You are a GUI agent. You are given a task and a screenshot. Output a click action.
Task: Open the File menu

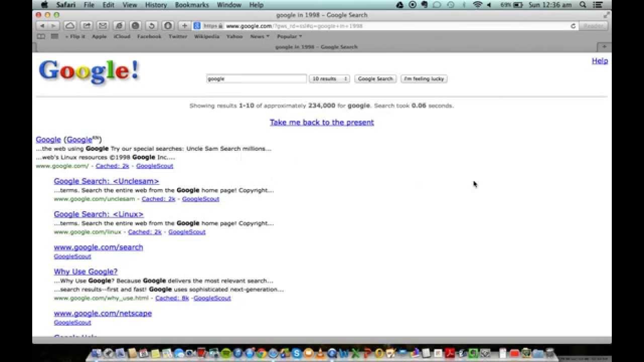pyautogui.click(x=89, y=5)
